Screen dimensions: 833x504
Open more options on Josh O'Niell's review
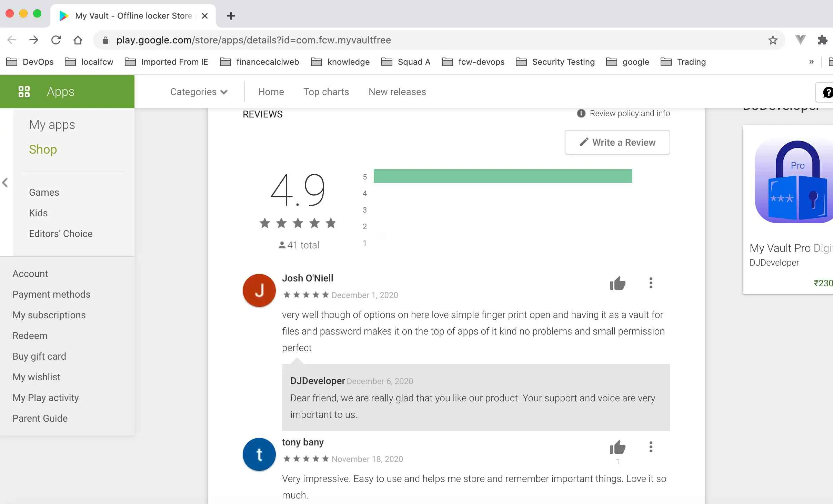(651, 283)
